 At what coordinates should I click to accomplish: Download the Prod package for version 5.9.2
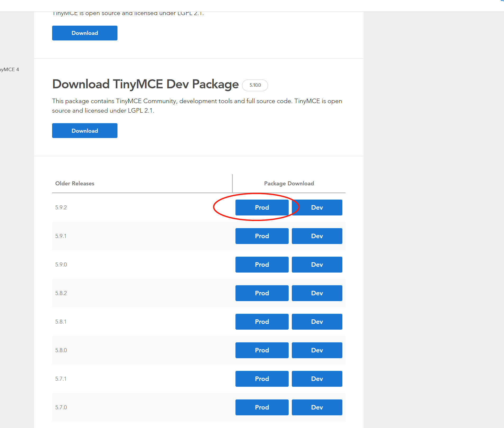coord(262,207)
